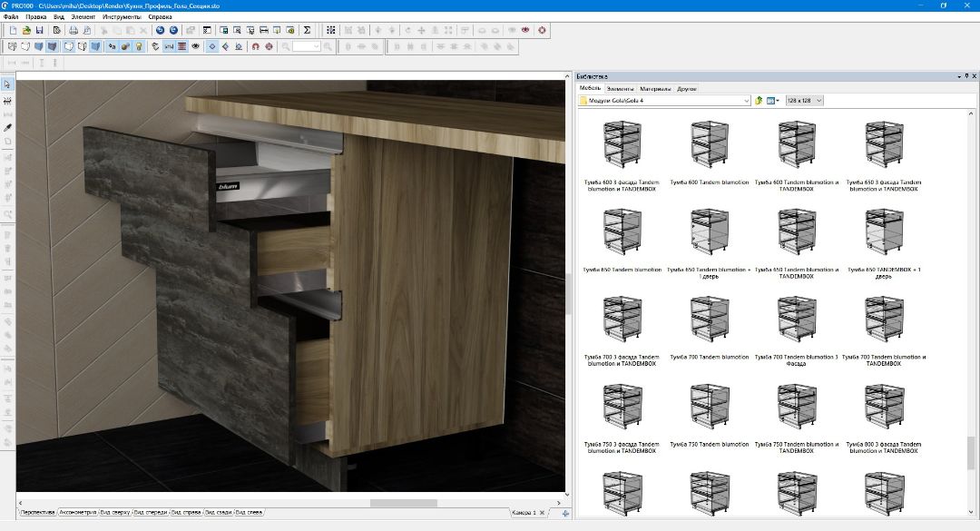The image size is (980, 531).
Task: Toggle the eye icon in view toolbar
Action: tap(196, 46)
